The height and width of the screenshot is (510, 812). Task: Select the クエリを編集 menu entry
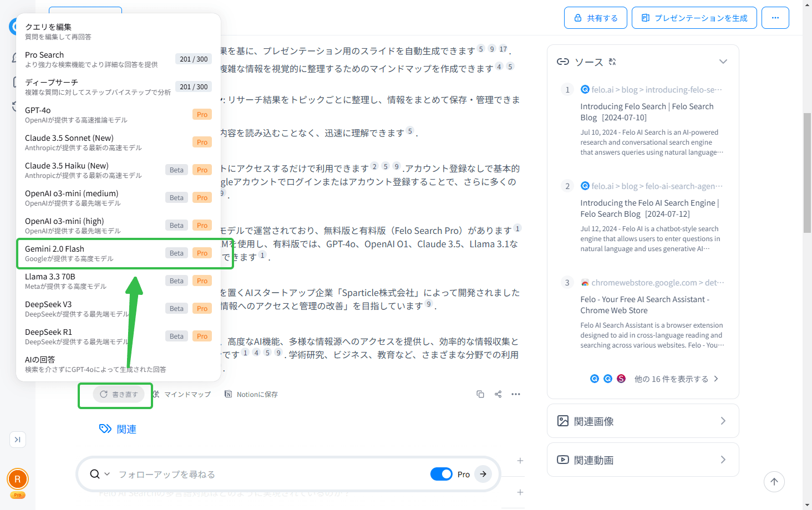point(118,32)
